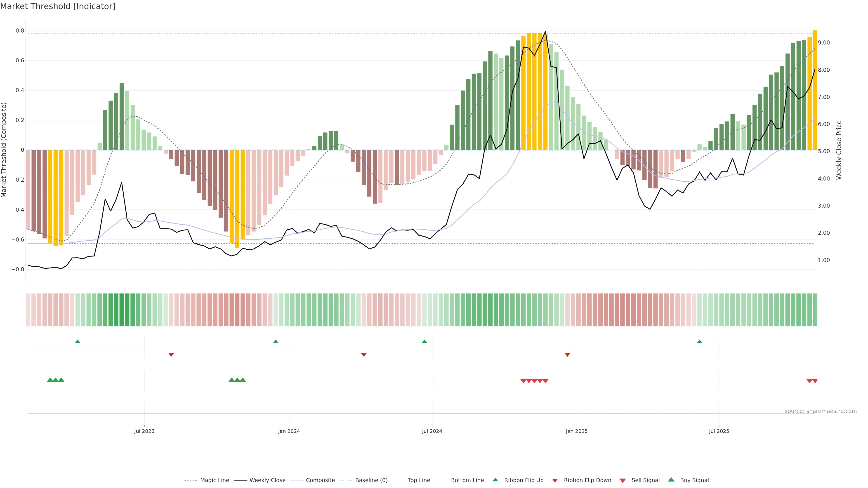Hide the Composite line via legend

tap(320, 480)
